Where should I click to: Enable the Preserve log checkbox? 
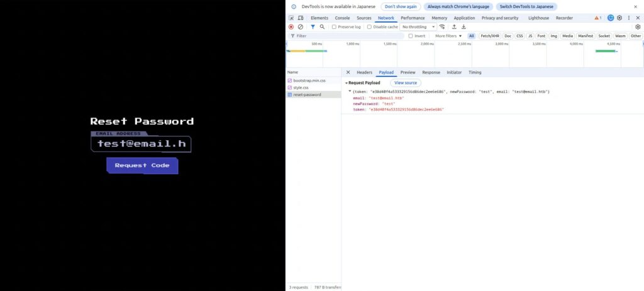(x=335, y=27)
